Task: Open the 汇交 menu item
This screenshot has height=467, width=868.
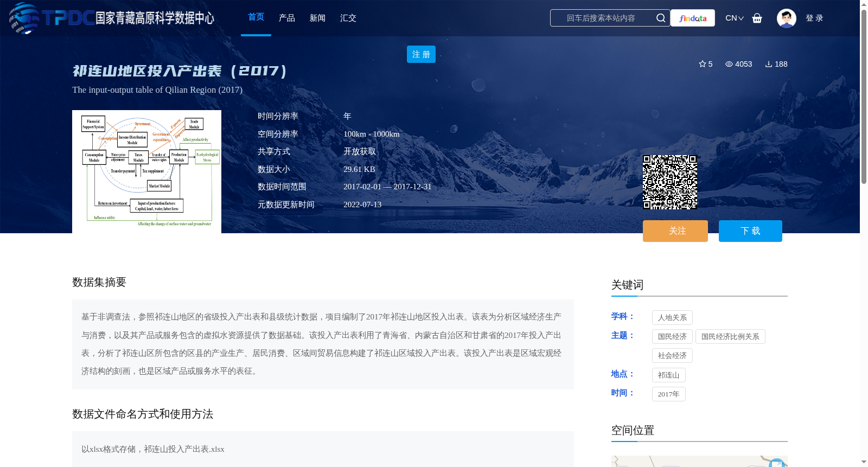Action: pyautogui.click(x=348, y=18)
